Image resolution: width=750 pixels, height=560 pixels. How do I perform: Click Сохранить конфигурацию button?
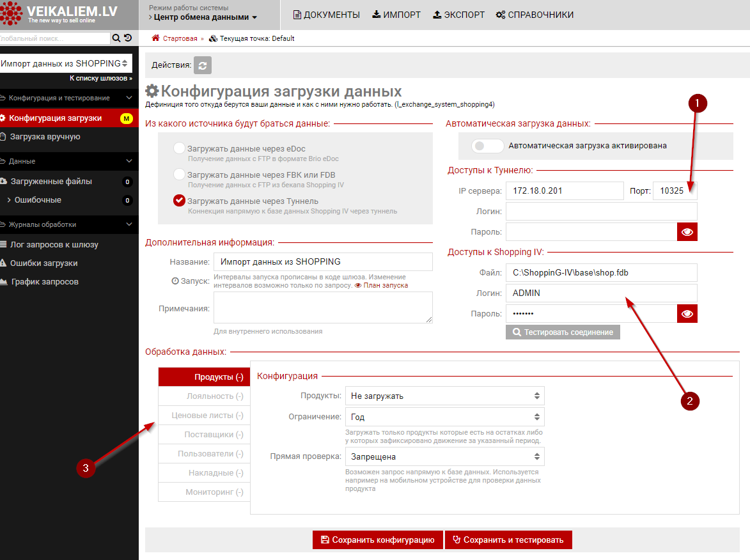coord(377,540)
